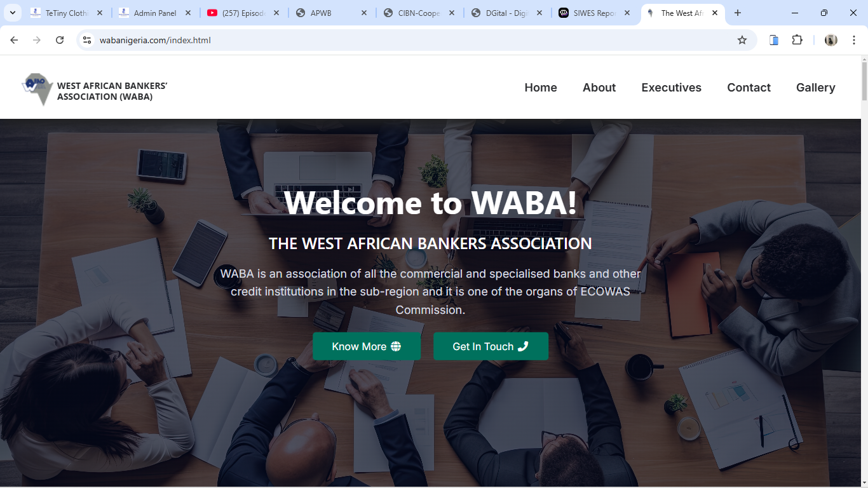Go to the Executives page
The height and width of the screenshot is (488, 868).
click(x=671, y=88)
